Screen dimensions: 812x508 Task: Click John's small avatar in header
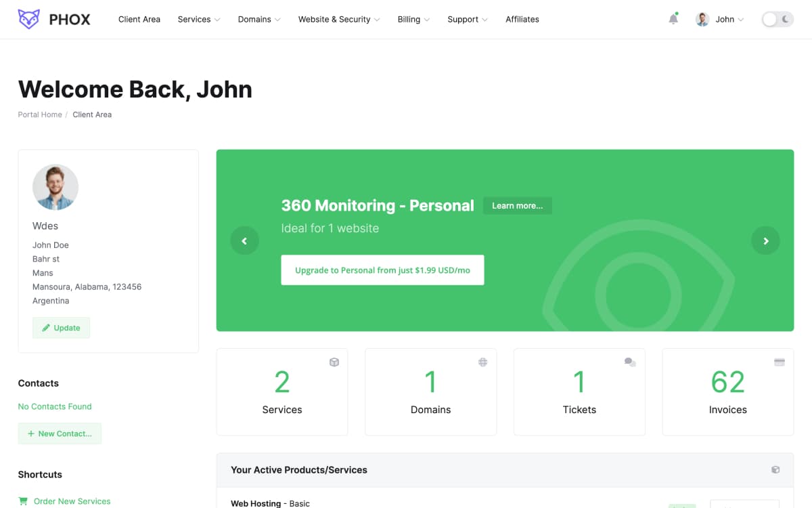coord(702,20)
